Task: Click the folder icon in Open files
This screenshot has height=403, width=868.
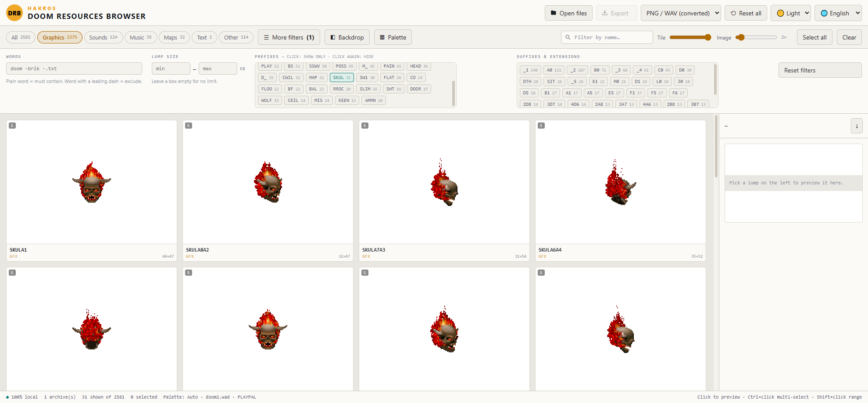Action: pos(554,13)
